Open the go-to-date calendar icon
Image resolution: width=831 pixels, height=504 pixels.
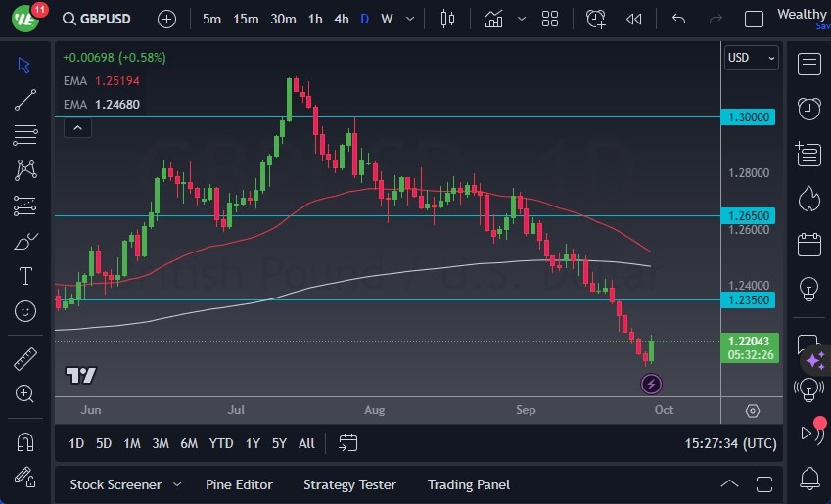coord(348,443)
